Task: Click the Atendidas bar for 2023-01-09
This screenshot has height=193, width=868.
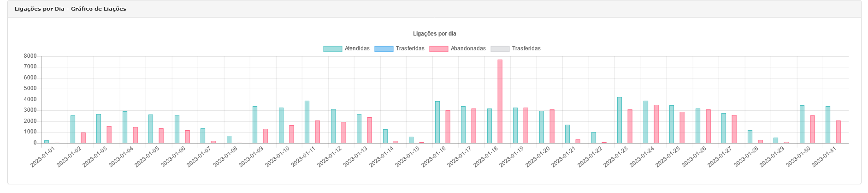Action: click(255, 125)
